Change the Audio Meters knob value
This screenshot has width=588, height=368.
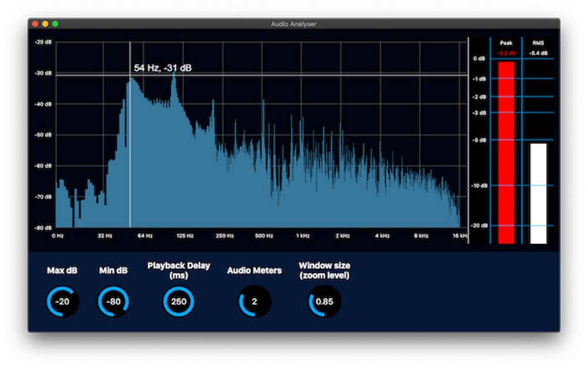pyautogui.click(x=254, y=301)
